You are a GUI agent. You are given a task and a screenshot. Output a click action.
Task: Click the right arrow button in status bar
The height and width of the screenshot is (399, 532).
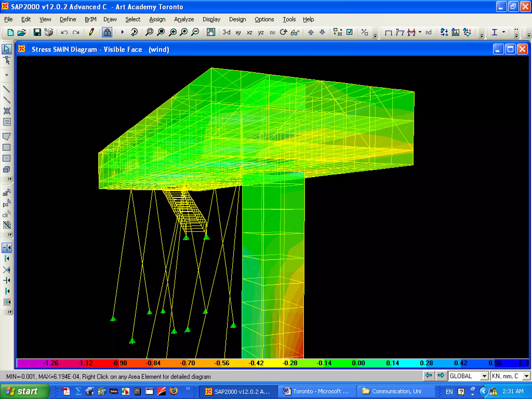(441, 376)
